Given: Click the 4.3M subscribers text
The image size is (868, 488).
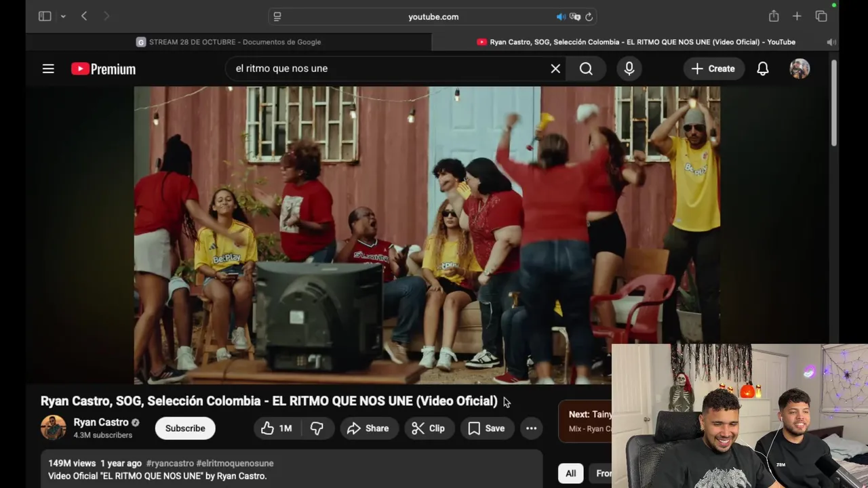Looking at the screenshot, I should click(x=103, y=435).
